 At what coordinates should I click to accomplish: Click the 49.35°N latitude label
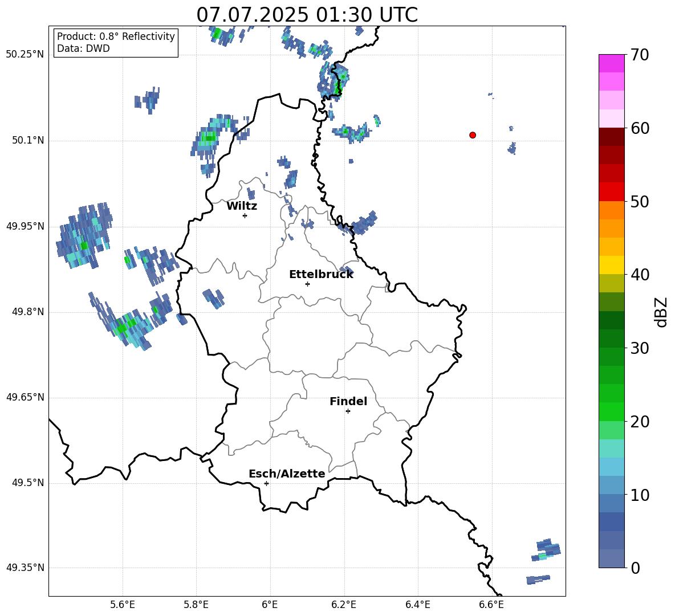point(25,568)
